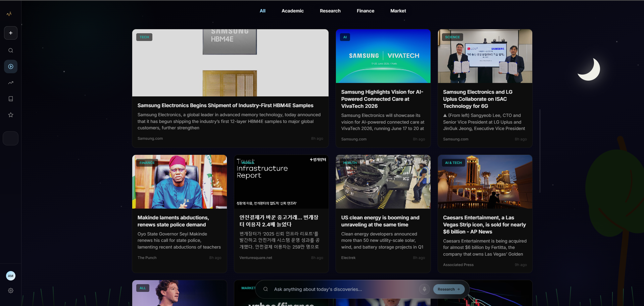Viewport: 644px width, 306px height.
Task: Open settings gear in sidebar
Action: click(11, 291)
